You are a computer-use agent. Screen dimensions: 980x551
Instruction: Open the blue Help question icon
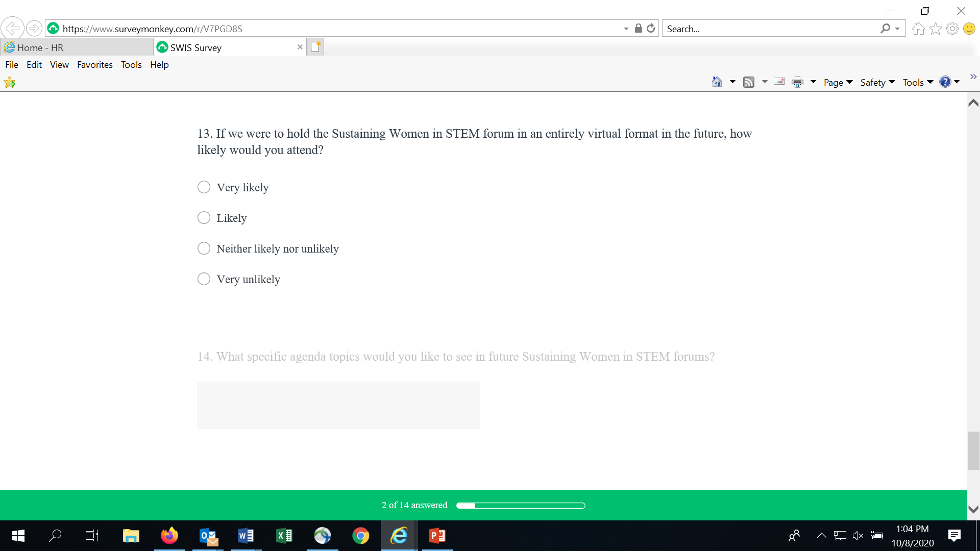click(945, 82)
